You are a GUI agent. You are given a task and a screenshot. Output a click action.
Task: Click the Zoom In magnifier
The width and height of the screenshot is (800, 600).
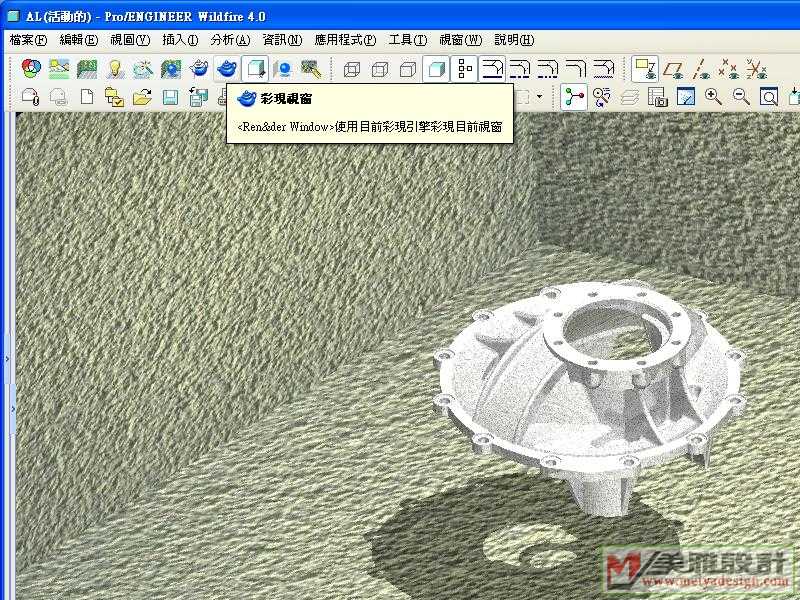(713, 96)
